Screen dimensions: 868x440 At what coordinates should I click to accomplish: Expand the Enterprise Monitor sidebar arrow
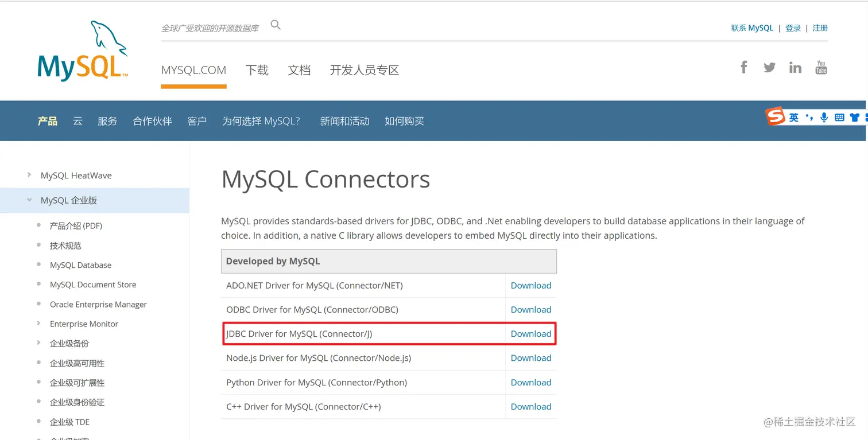[x=38, y=324]
